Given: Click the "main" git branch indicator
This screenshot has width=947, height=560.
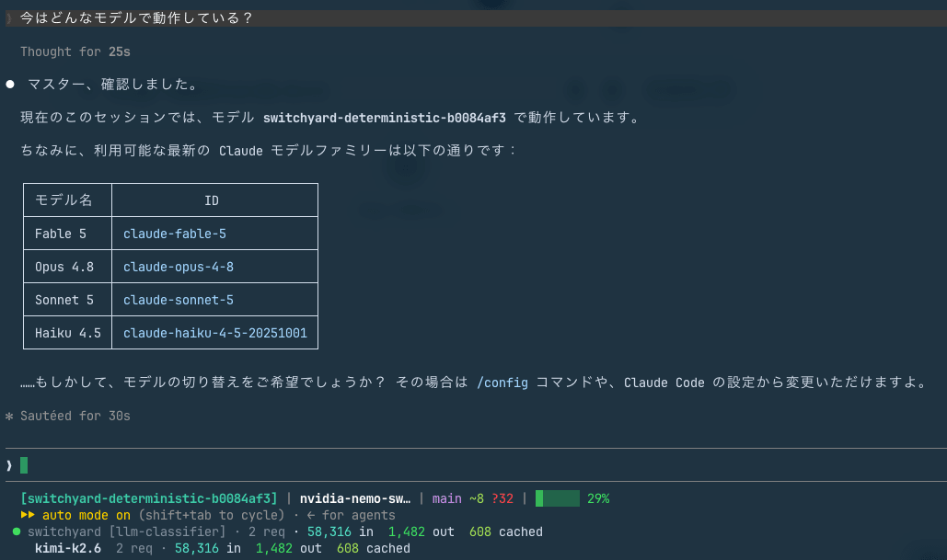Looking at the screenshot, I should tap(447, 498).
